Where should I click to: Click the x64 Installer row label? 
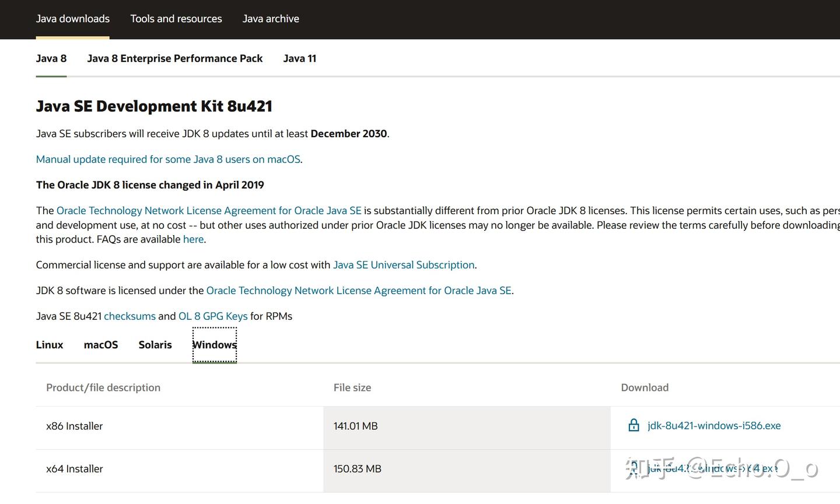coord(75,469)
